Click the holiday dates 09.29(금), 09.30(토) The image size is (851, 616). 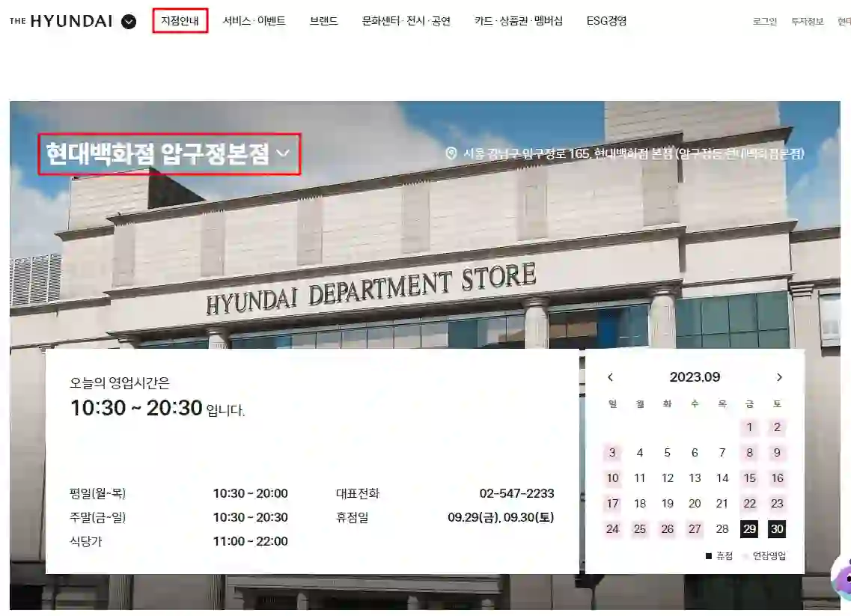pos(501,517)
